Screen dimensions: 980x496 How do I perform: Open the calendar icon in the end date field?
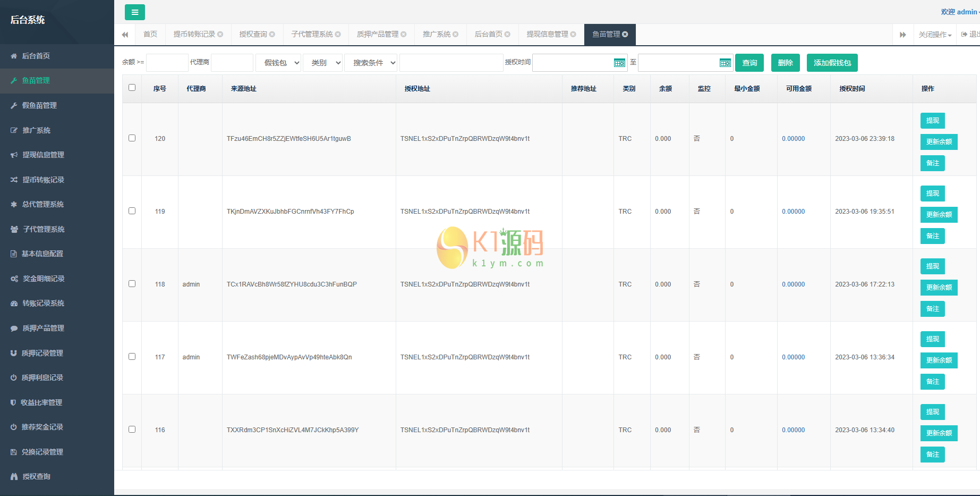coord(725,63)
